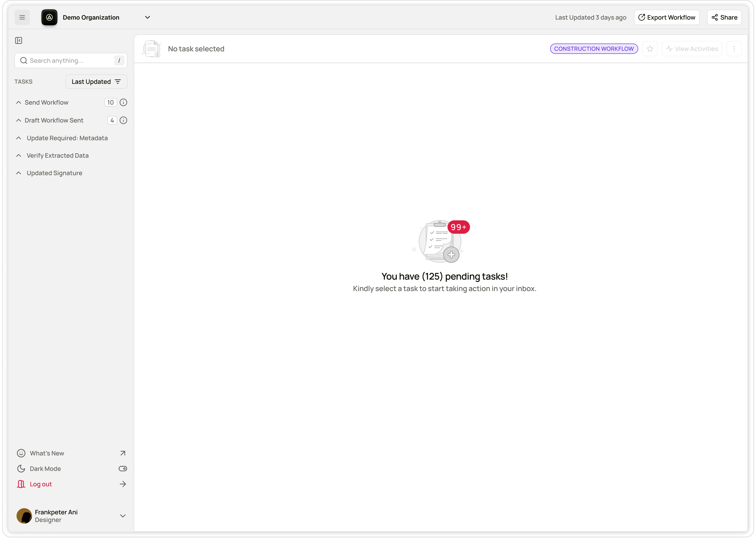Click the What's New external arrow icon

click(123, 453)
